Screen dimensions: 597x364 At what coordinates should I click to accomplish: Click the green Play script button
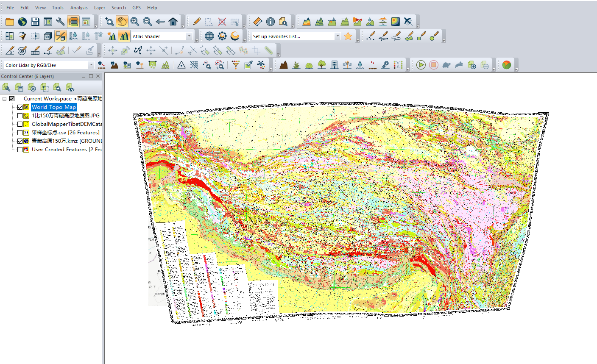[421, 65]
